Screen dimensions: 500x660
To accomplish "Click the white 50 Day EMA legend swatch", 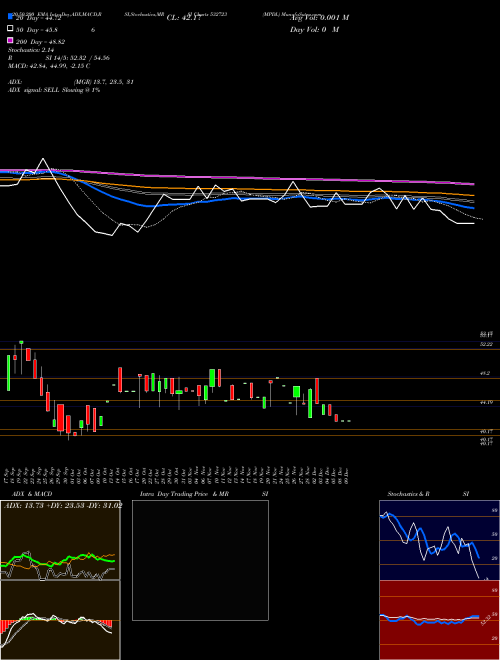I will point(10,29).
